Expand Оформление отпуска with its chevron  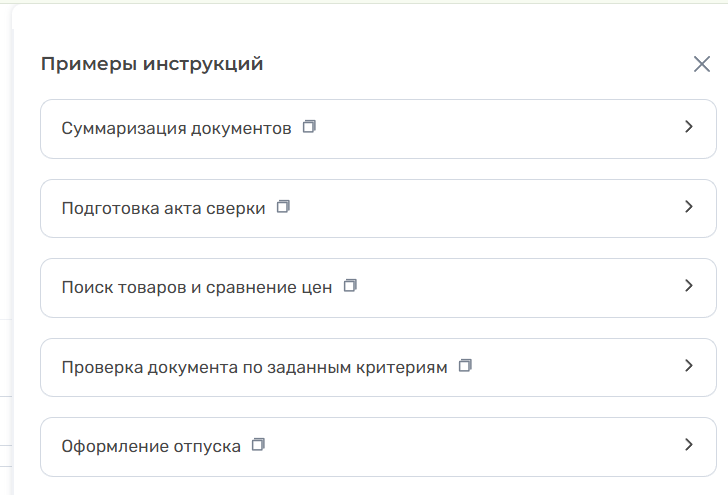(x=689, y=445)
